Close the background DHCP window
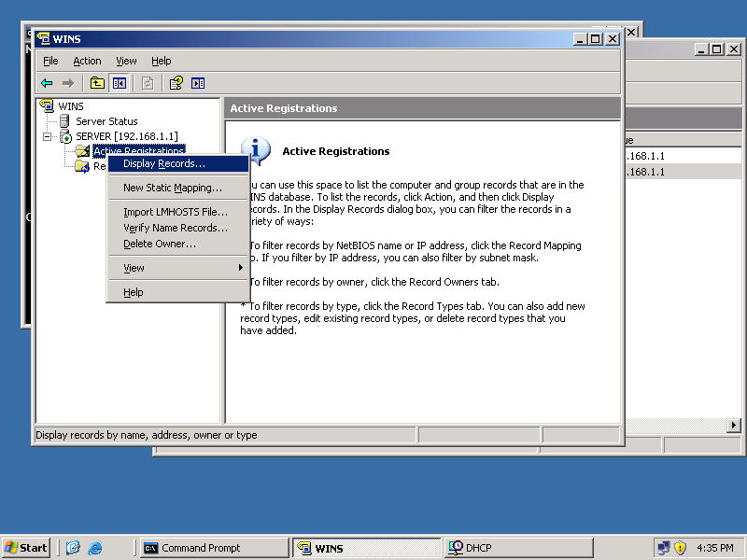The height and width of the screenshot is (560, 747). [734, 49]
